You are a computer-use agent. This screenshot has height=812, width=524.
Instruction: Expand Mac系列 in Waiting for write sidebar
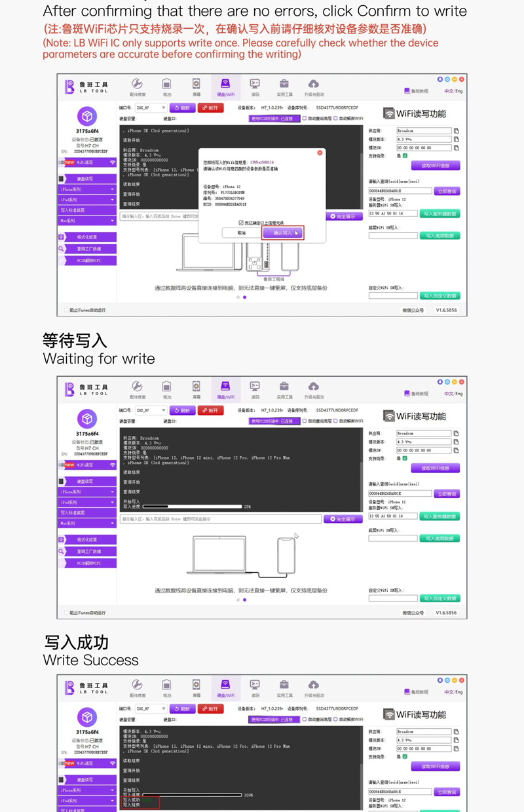[87, 523]
